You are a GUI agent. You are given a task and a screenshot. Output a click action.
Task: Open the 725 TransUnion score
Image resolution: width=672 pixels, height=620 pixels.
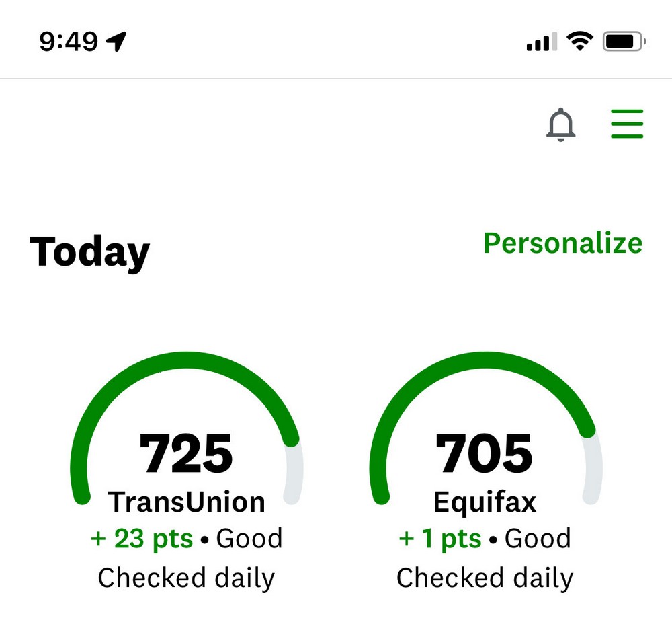(186, 454)
